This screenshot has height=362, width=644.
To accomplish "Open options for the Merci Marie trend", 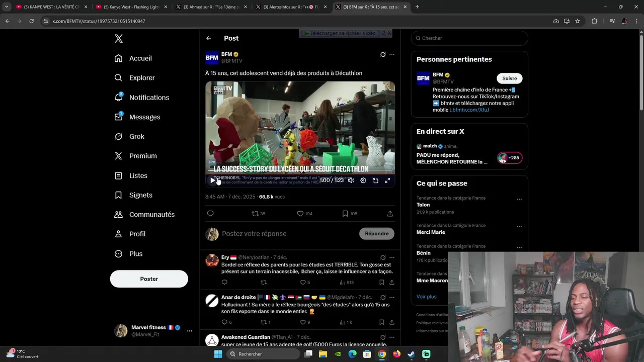I will coord(519,227).
